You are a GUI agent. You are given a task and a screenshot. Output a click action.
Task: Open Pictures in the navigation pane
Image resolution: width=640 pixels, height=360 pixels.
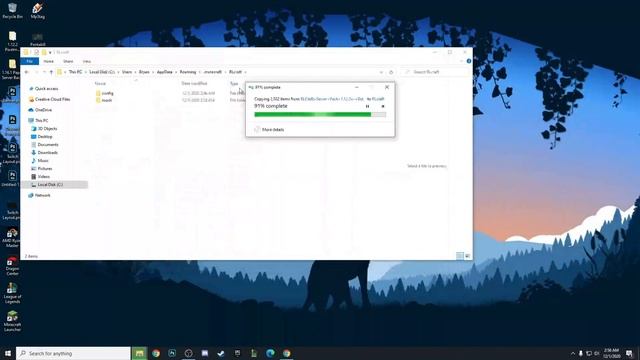45,169
